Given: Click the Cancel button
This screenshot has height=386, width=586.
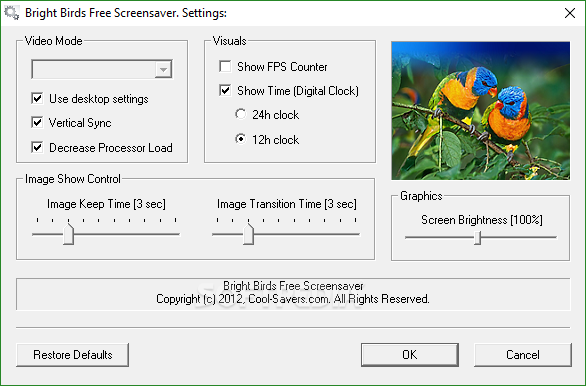Looking at the screenshot, I should 523,355.
